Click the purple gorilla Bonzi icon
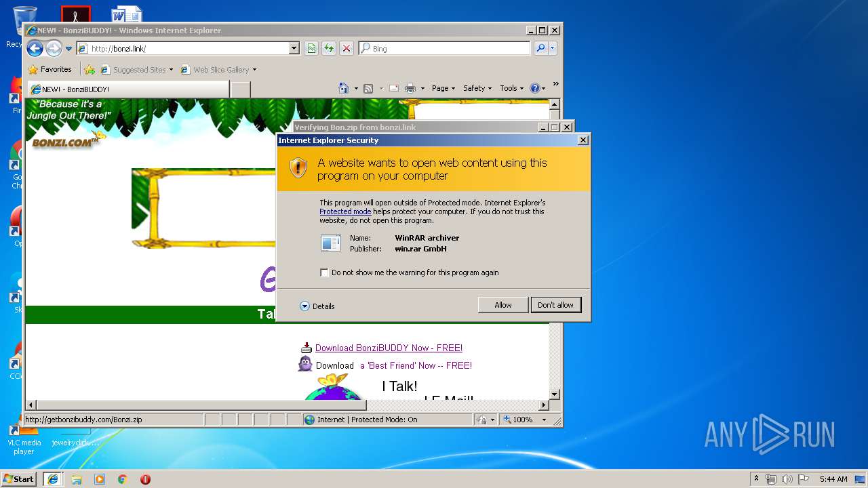The width and height of the screenshot is (868, 488). click(306, 365)
